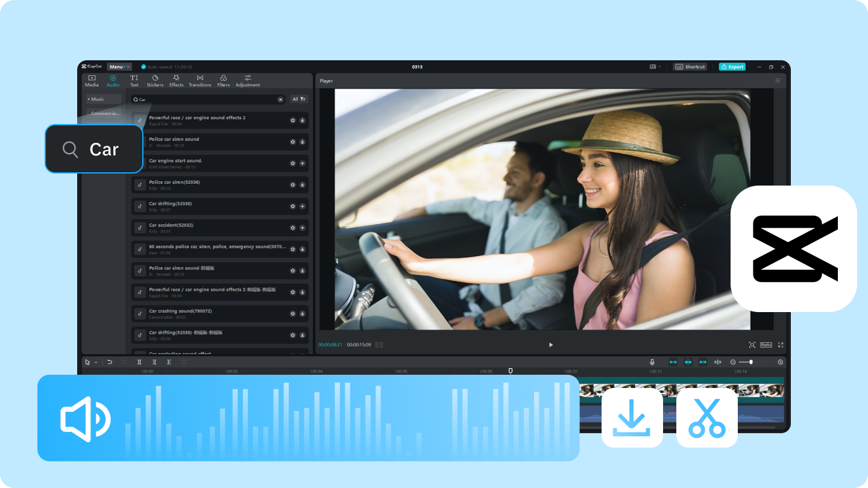Open the Filters panel

click(223, 80)
